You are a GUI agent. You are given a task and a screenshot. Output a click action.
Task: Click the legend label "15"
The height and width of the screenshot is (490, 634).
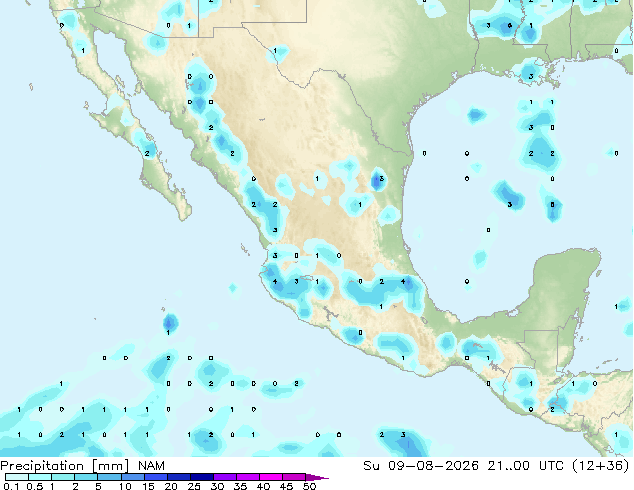point(148,486)
